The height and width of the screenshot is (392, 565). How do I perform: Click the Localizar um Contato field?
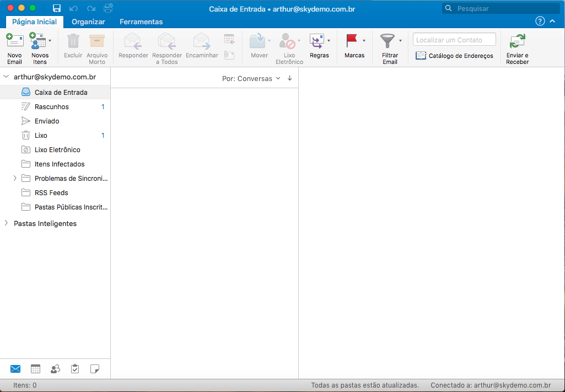(454, 40)
